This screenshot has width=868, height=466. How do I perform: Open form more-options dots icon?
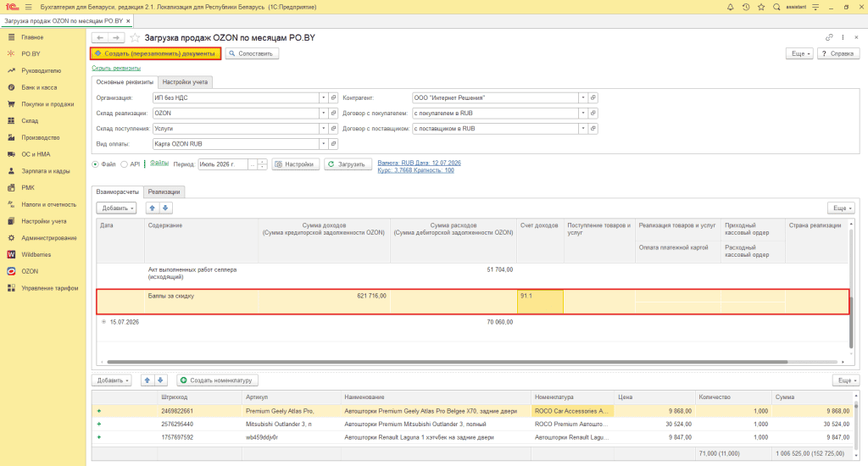(x=843, y=37)
